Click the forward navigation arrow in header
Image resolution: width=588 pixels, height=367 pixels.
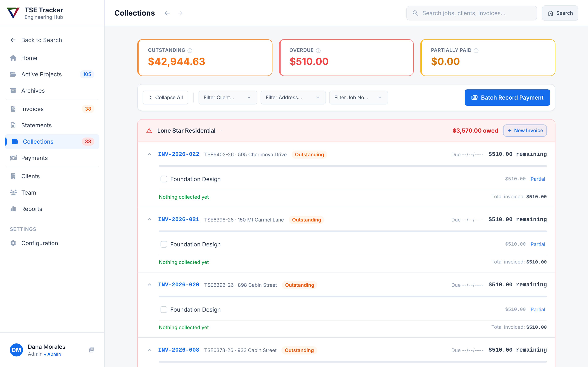coord(180,13)
